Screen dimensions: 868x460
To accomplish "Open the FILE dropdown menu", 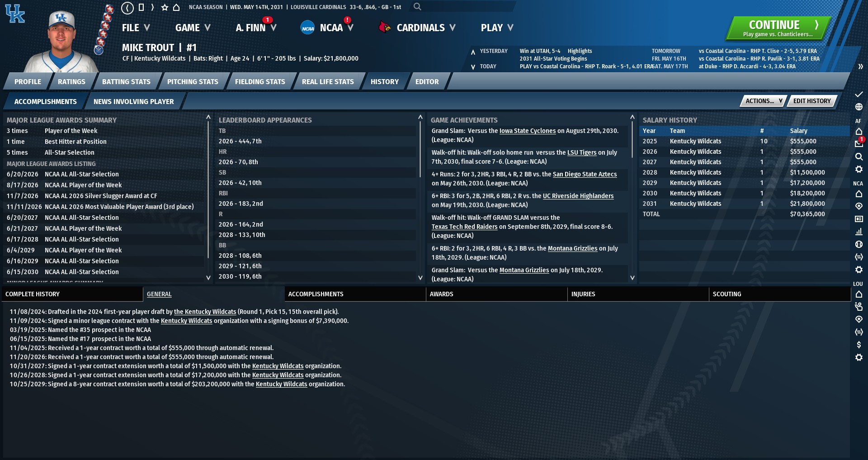I will pos(136,28).
